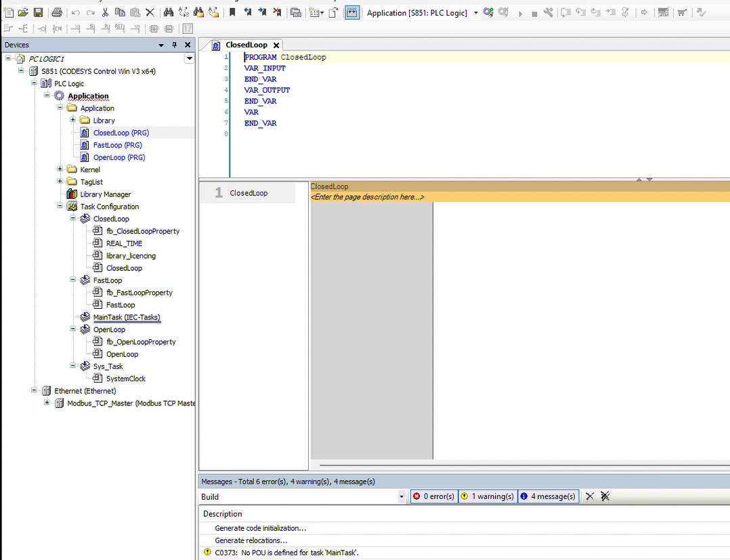Select fb_ClosedLoopProperty tree item
This screenshot has height=560, width=730.
coord(143,232)
